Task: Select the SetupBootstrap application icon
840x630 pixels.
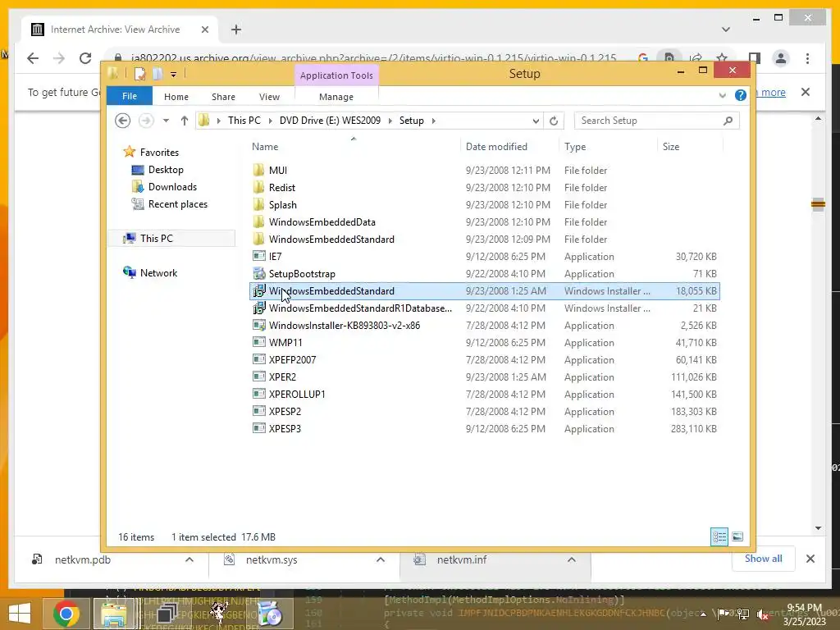Action: pos(258,274)
